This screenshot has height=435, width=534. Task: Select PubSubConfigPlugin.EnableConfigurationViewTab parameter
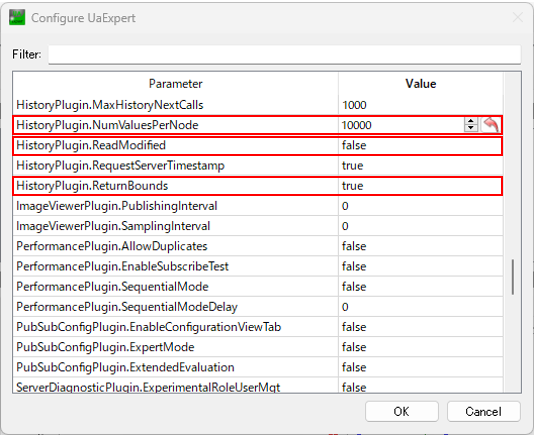pyautogui.click(x=148, y=327)
